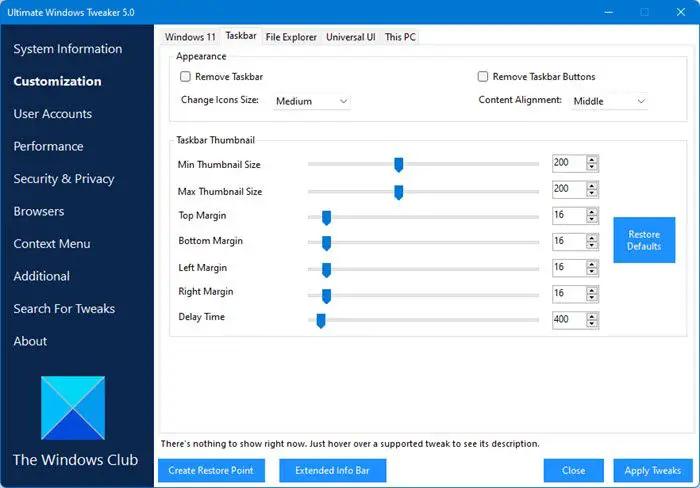
Task: Decrease Top Margin spinner down arrow
Action: (x=592, y=219)
